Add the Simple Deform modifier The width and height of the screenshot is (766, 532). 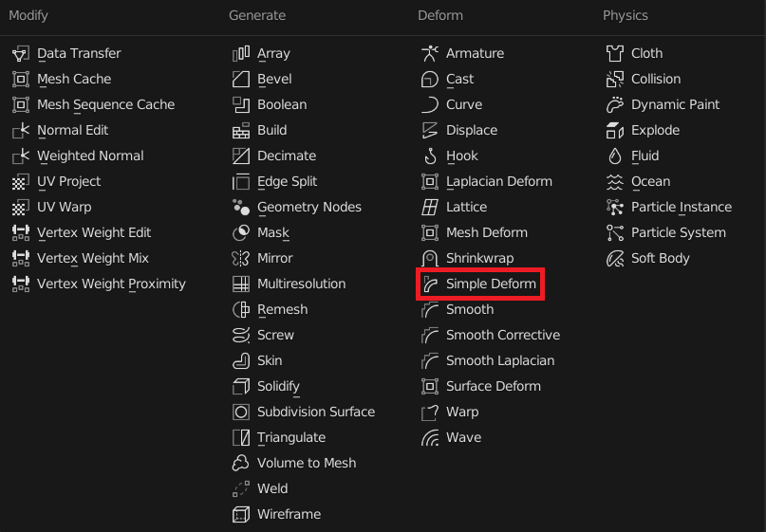pos(490,284)
